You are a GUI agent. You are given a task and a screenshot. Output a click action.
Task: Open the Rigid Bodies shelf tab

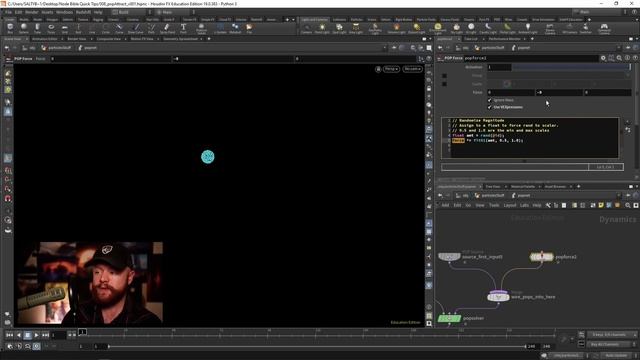[403, 19]
